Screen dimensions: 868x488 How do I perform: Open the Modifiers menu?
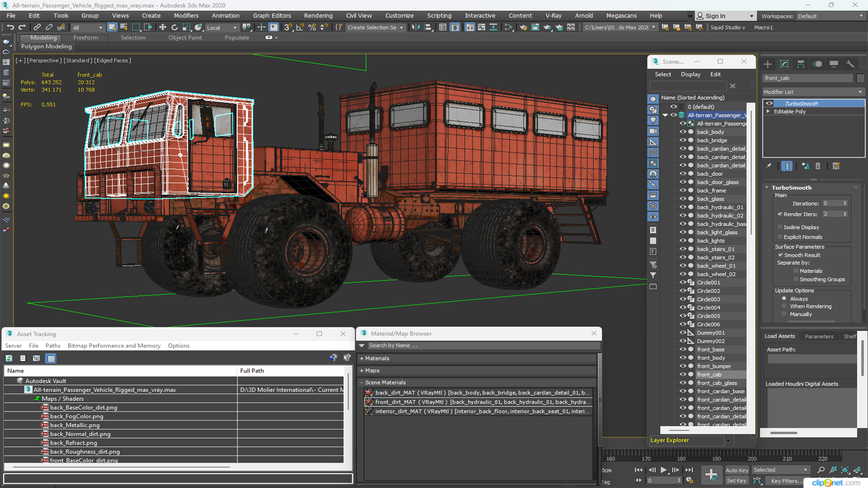pyautogui.click(x=186, y=15)
